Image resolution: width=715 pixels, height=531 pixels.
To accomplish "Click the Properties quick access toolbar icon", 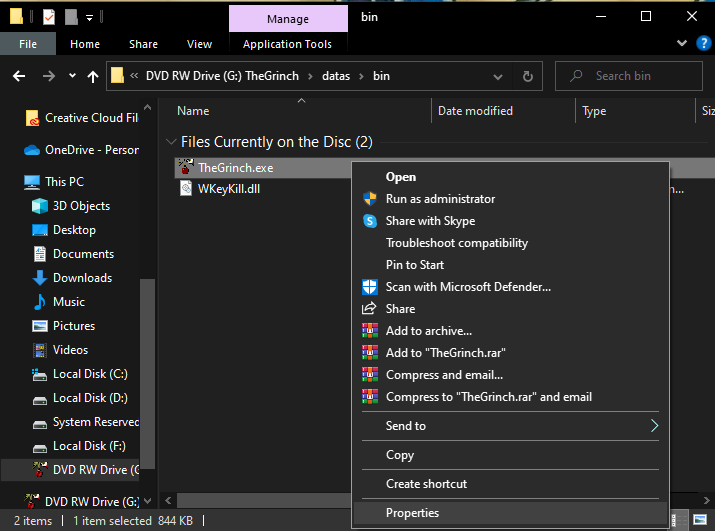I will [49, 17].
